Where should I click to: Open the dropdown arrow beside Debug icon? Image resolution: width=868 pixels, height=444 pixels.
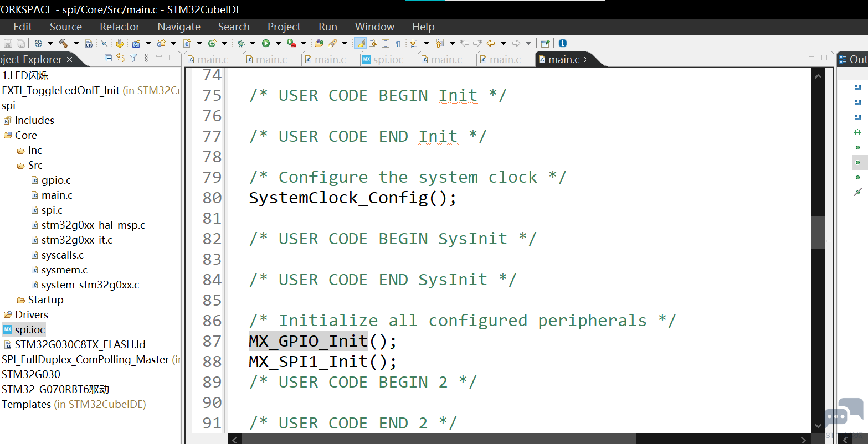click(x=253, y=43)
